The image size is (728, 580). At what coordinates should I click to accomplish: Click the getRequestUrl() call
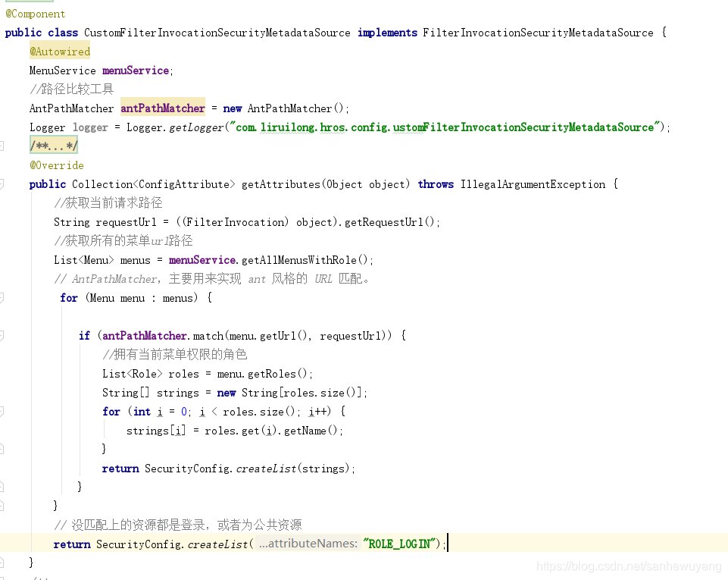[389, 222]
